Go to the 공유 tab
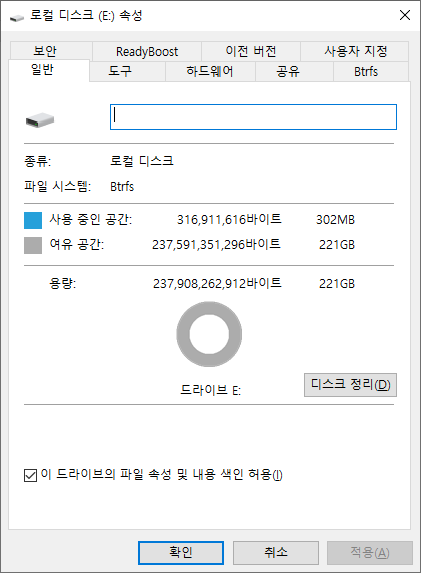The height and width of the screenshot is (573, 421). point(294,71)
